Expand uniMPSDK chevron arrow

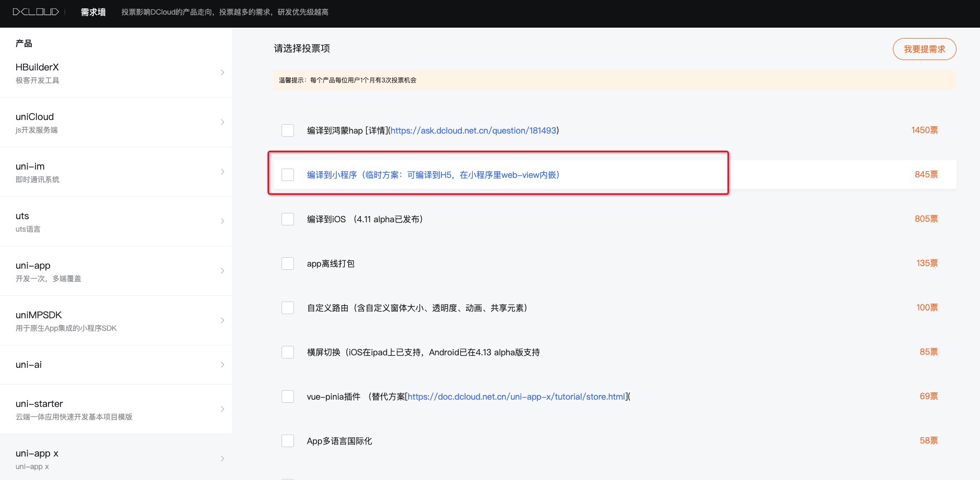(x=223, y=320)
